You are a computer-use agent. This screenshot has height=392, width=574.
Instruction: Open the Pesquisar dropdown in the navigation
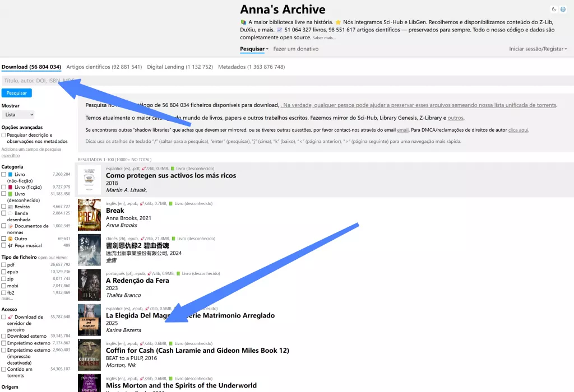coord(252,49)
